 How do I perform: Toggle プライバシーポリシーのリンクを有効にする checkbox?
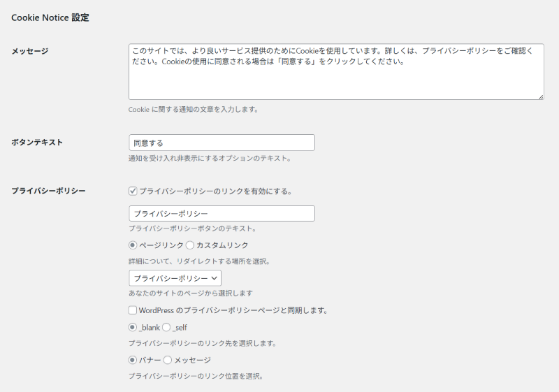coord(133,191)
